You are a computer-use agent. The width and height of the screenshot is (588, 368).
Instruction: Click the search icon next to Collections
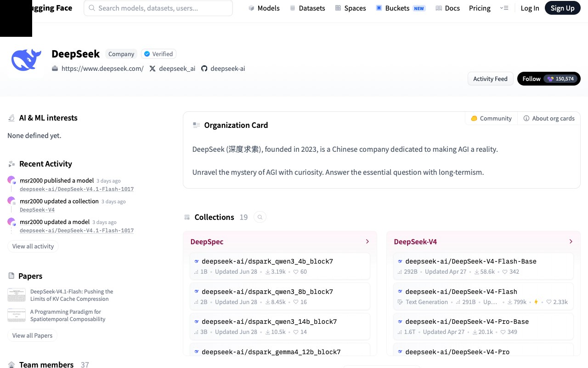coord(260,217)
